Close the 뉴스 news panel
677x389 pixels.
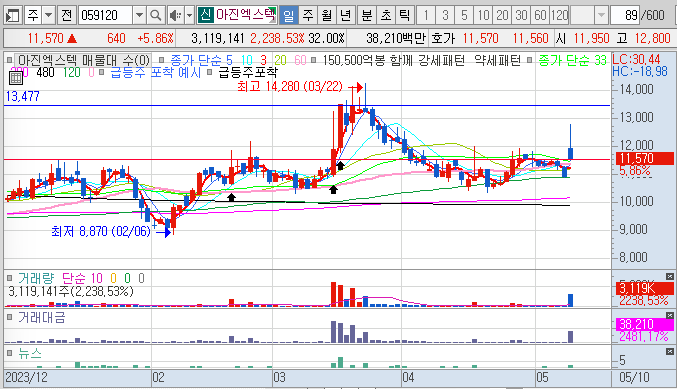tap(670, 351)
